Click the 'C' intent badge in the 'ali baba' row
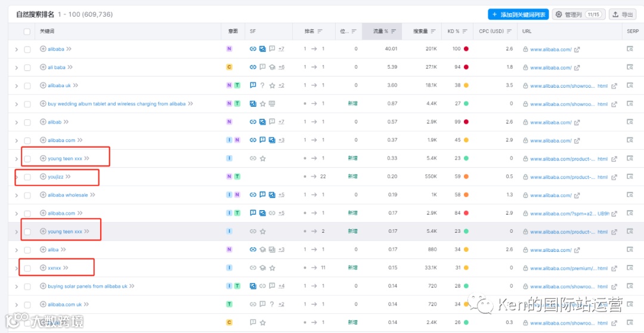 (x=229, y=67)
